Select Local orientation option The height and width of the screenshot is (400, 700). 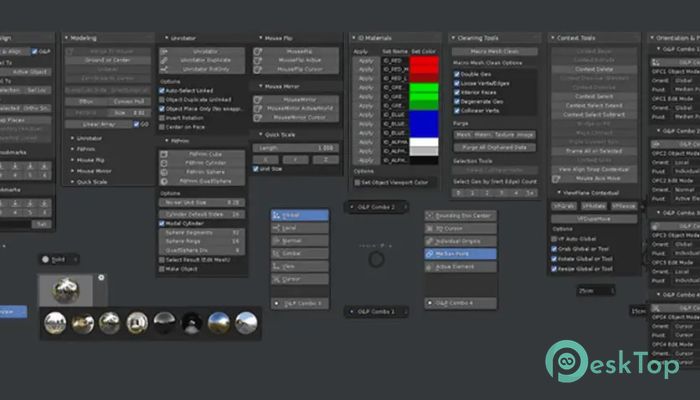[300, 228]
